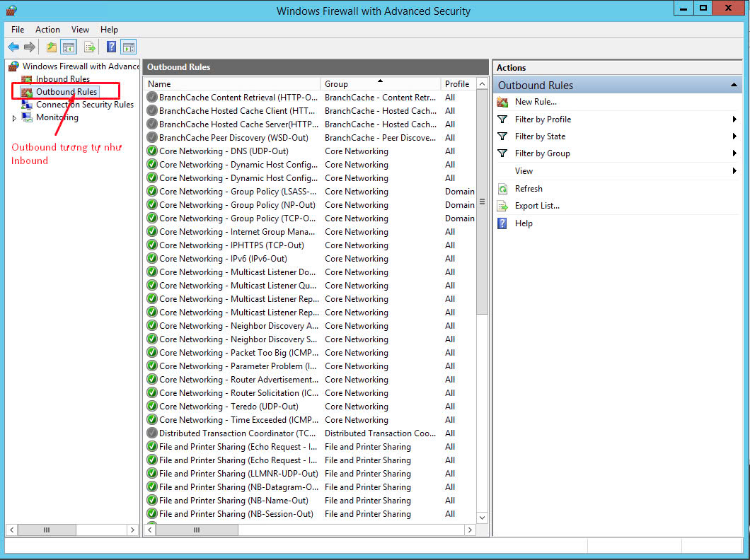The image size is (750, 560).
Task: Toggle the Show/Hide Console Tree icon
Action: (69, 47)
